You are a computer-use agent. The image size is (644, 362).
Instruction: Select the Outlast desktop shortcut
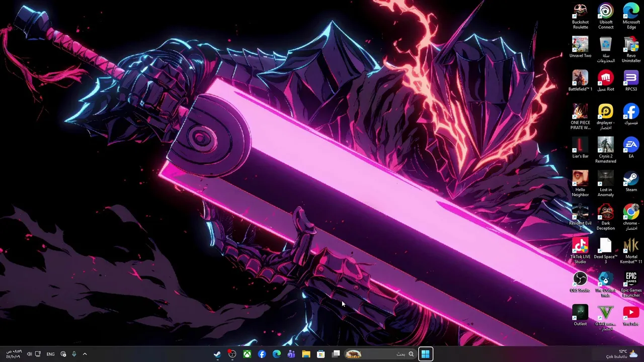point(580,316)
